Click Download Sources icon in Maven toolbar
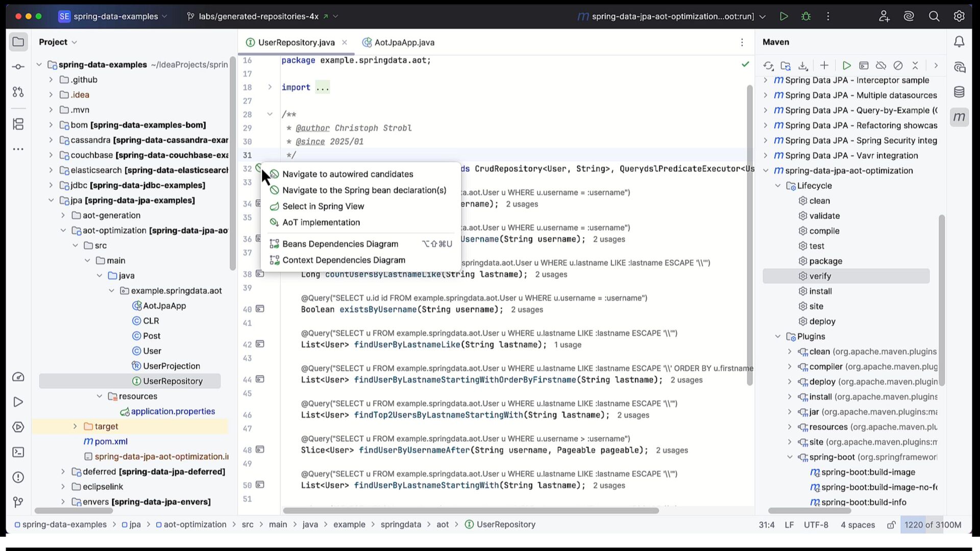Viewport: 980px width, 551px height. 803,66
